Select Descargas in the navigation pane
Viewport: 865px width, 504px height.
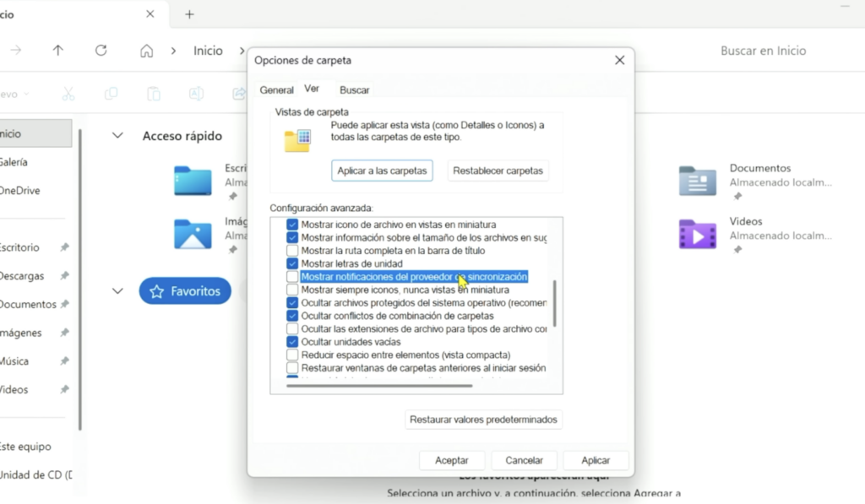coord(21,276)
